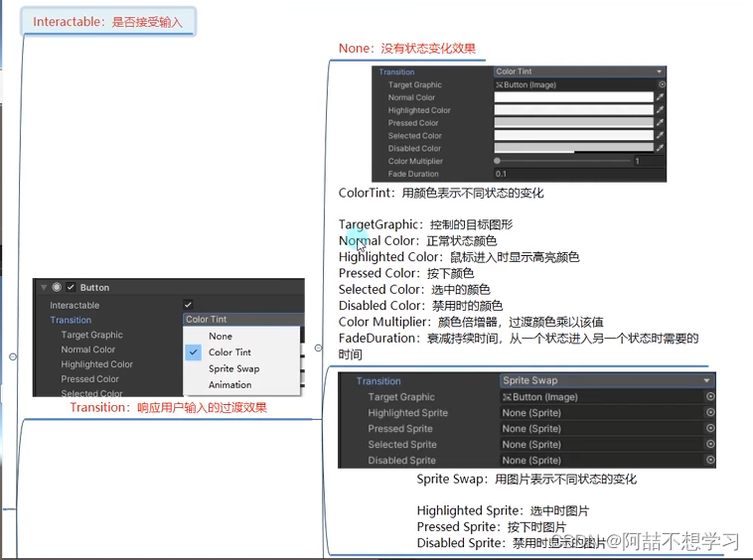Pick Pressed Color with the eyedropper
The image size is (753, 560).
(x=661, y=123)
